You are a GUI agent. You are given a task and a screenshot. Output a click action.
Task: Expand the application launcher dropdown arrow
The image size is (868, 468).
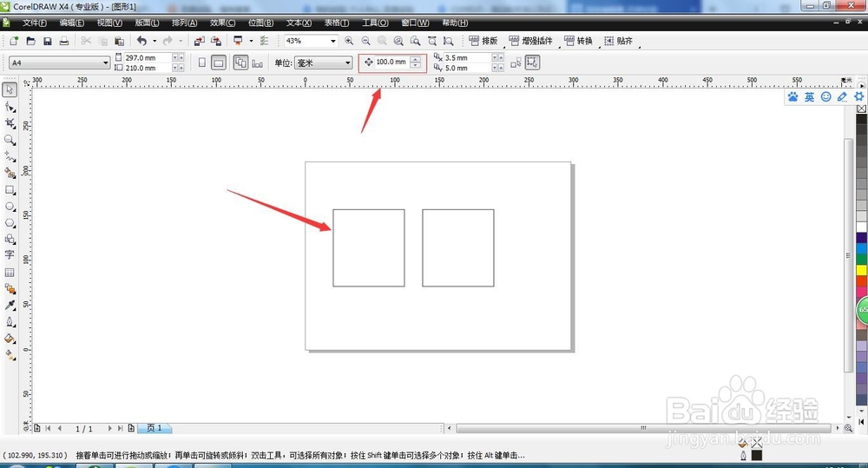pos(251,41)
